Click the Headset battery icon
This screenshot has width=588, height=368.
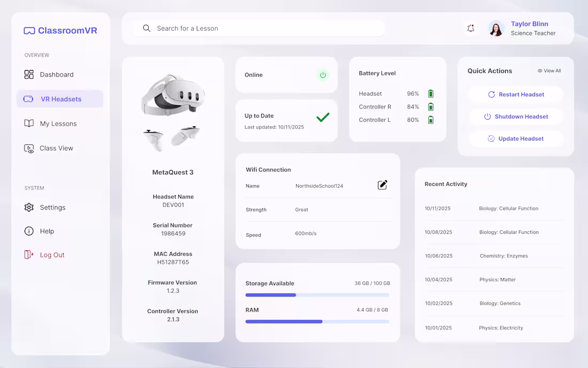[431, 94]
